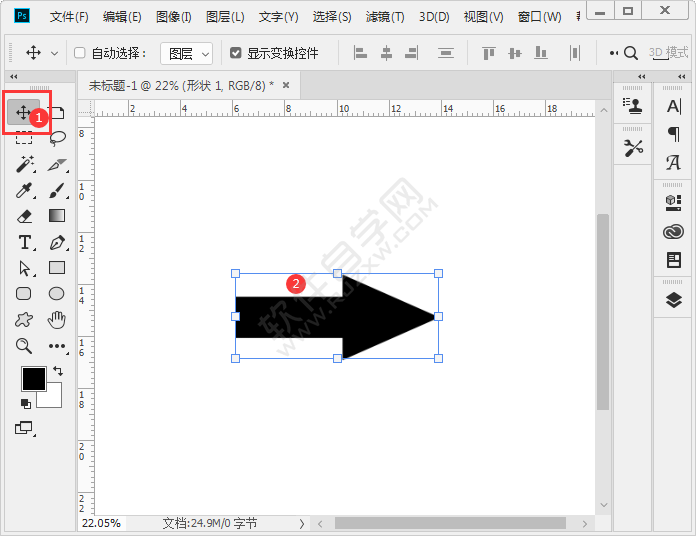Open the Character panel icon
696x536 pixels.
pyautogui.click(x=674, y=106)
